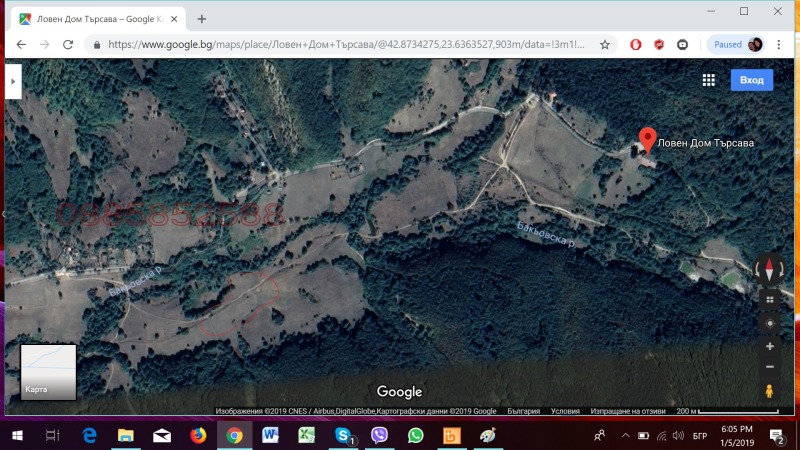Screen dimensions: 800x450
Task: Click the compass to reset map north
Action: point(769,269)
